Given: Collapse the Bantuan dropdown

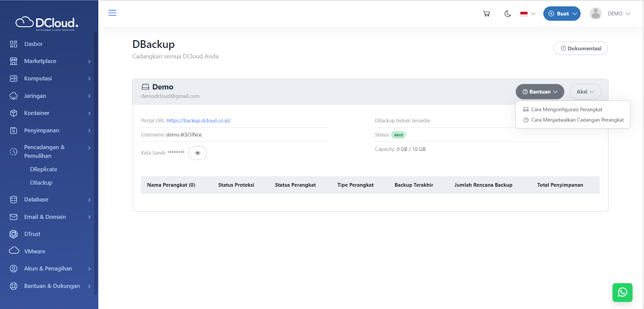Looking at the screenshot, I should (x=540, y=92).
